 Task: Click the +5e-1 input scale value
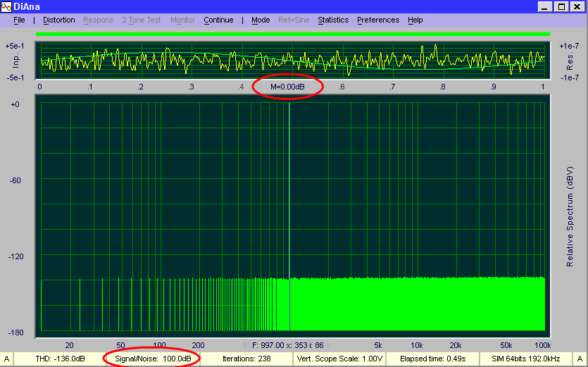(x=15, y=46)
